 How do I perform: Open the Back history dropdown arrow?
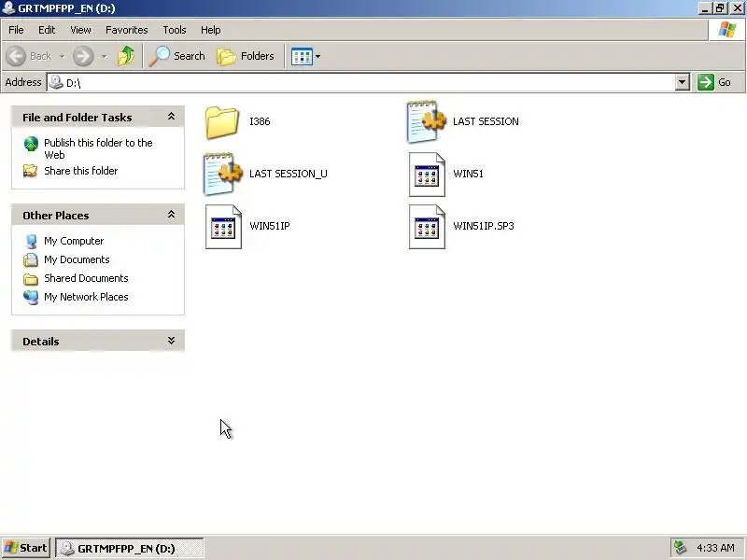pyautogui.click(x=62, y=57)
